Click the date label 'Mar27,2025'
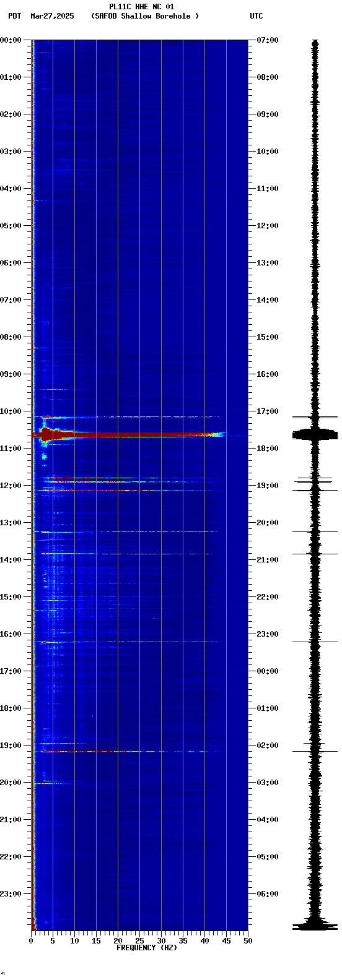 [x=52, y=16]
